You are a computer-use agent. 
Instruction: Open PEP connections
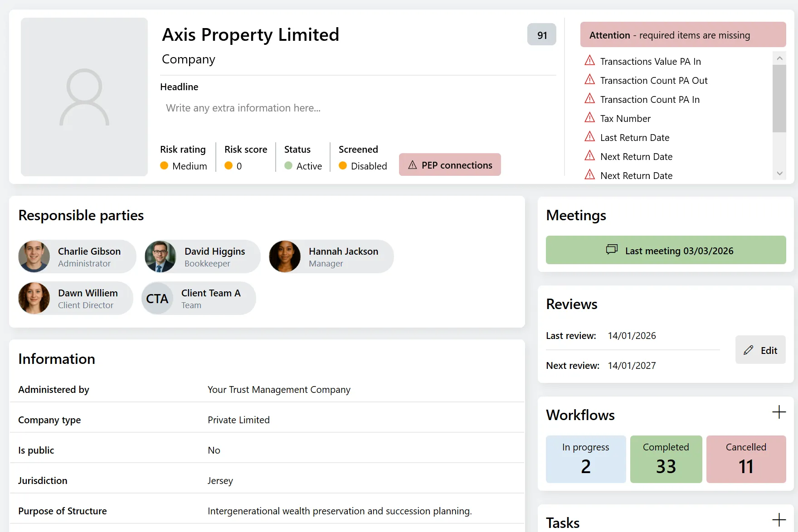[x=450, y=164]
